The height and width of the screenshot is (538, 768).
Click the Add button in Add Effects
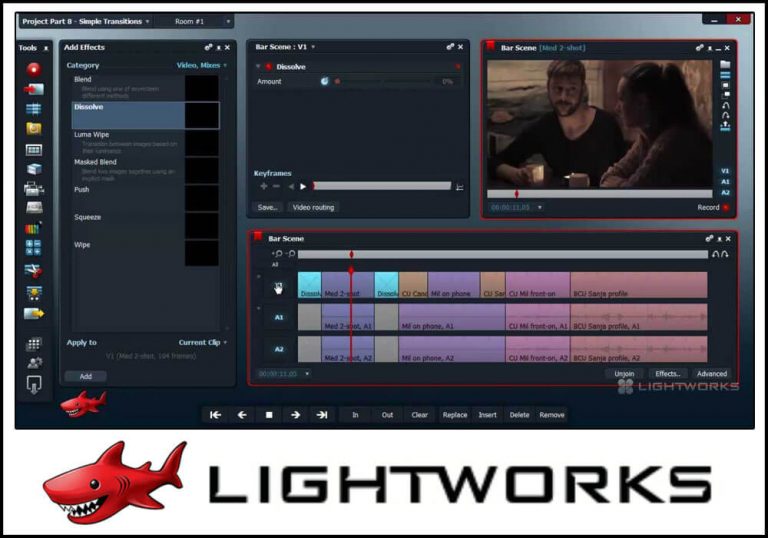pyautogui.click(x=86, y=376)
